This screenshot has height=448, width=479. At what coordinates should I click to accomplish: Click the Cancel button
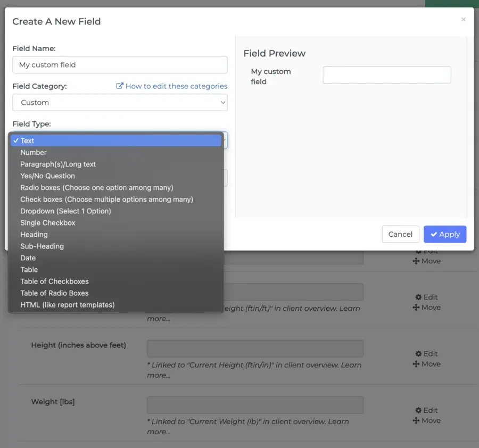click(400, 234)
